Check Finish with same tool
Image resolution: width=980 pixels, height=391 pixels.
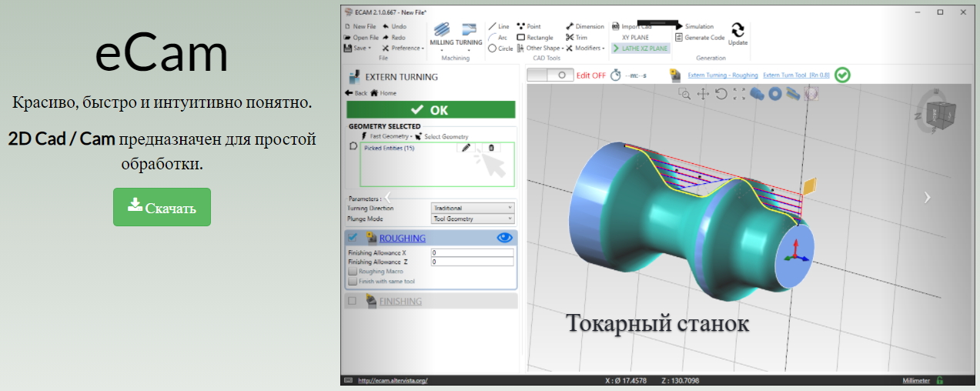point(352,281)
